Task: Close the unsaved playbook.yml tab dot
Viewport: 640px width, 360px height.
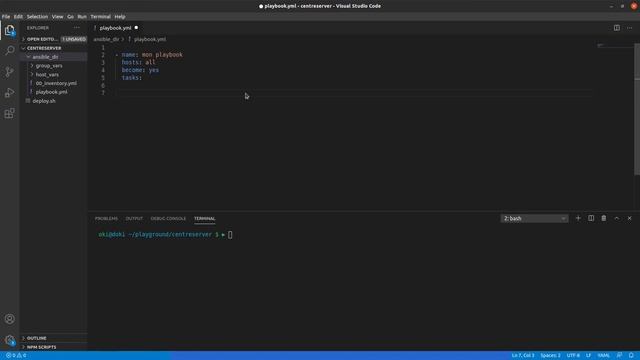Action: (136, 28)
